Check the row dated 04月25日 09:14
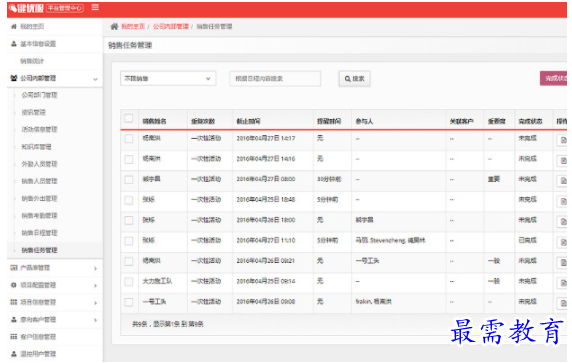The image size is (572, 363). 128,282
